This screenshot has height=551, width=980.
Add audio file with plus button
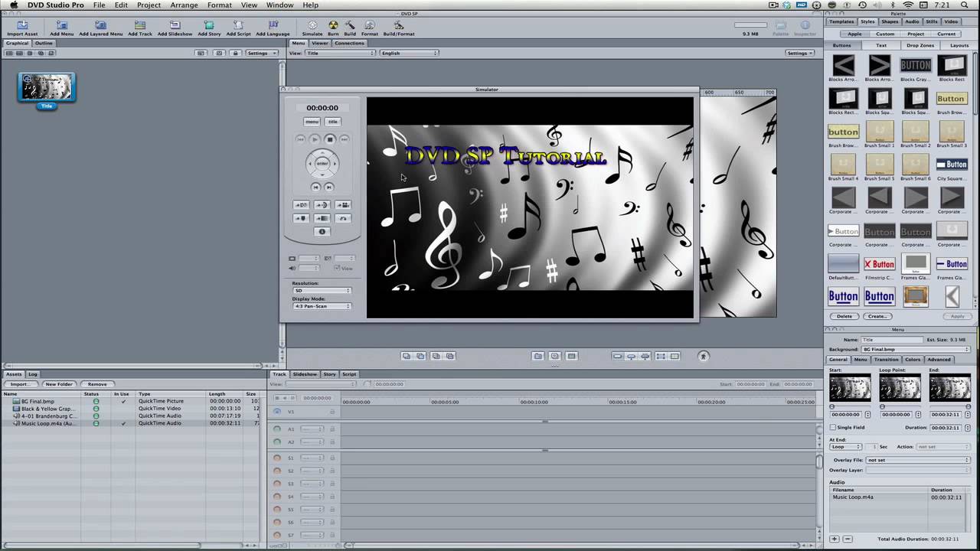pyautogui.click(x=835, y=540)
